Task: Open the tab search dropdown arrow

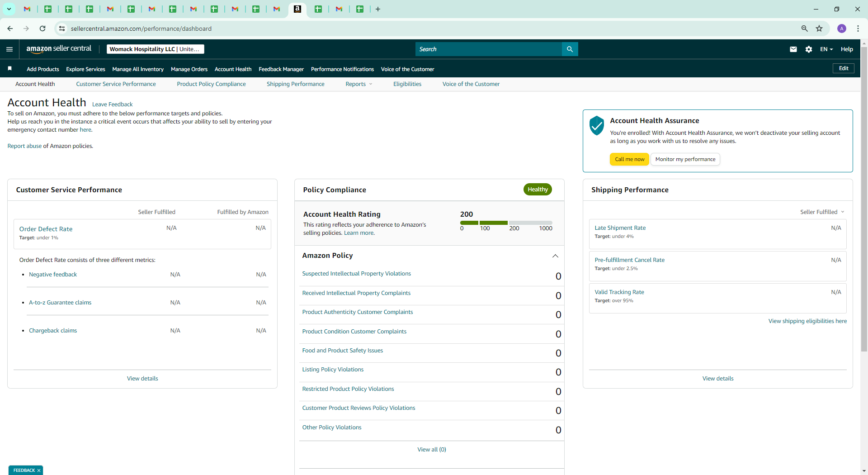Action: (x=9, y=9)
